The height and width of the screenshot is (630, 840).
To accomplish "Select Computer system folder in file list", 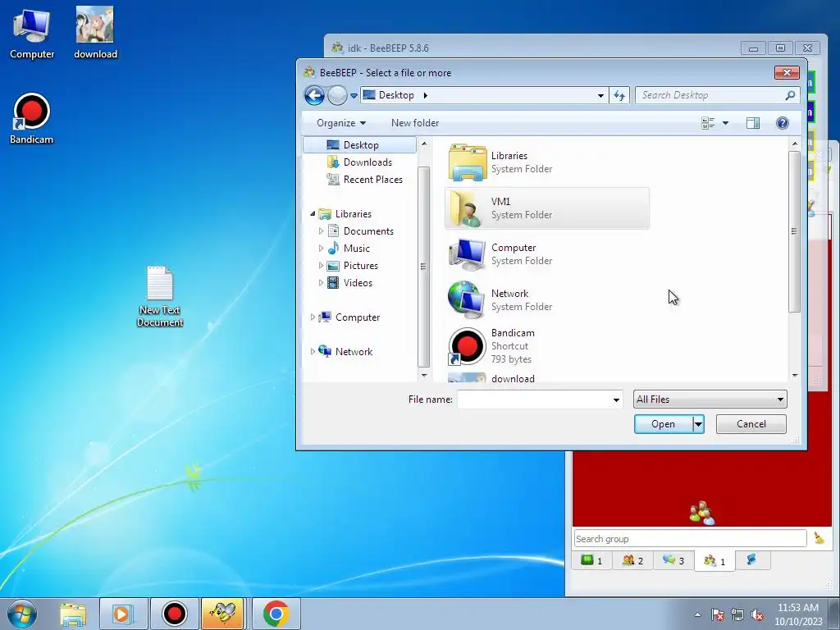I will click(547, 254).
